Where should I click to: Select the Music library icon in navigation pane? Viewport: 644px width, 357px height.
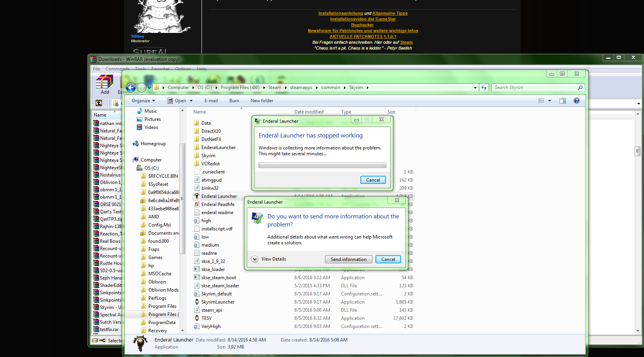pos(139,111)
